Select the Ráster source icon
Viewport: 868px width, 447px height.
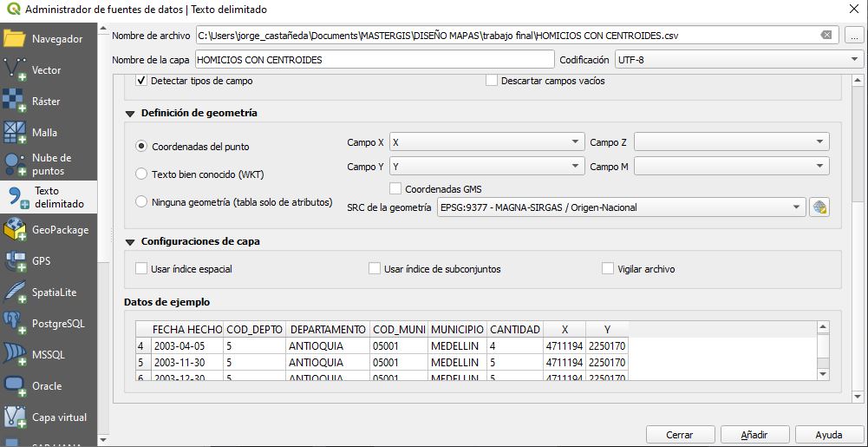click(x=15, y=102)
